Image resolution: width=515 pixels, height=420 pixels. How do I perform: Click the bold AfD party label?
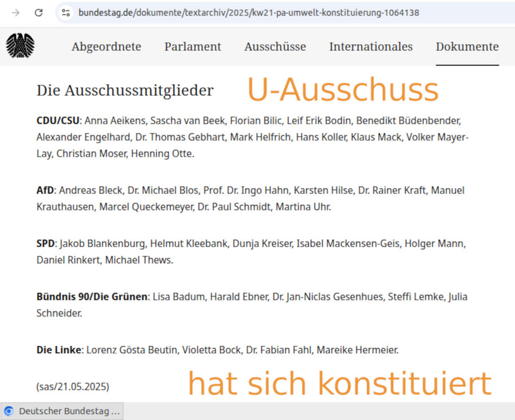[45, 190]
